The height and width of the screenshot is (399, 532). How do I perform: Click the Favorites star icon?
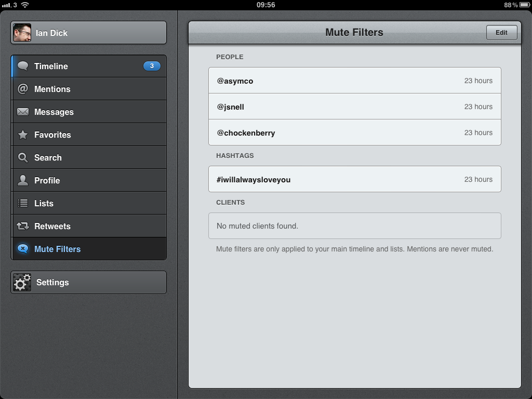[x=23, y=135]
